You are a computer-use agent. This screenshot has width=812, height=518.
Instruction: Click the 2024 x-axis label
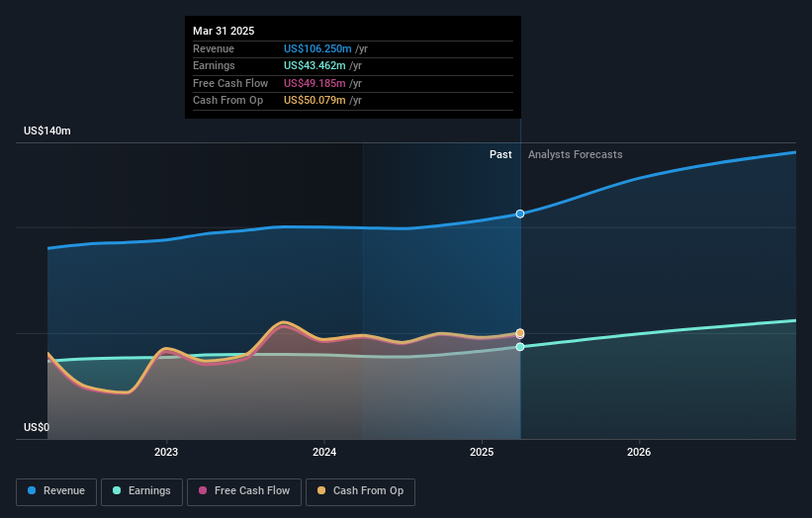click(x=324, y=452)
